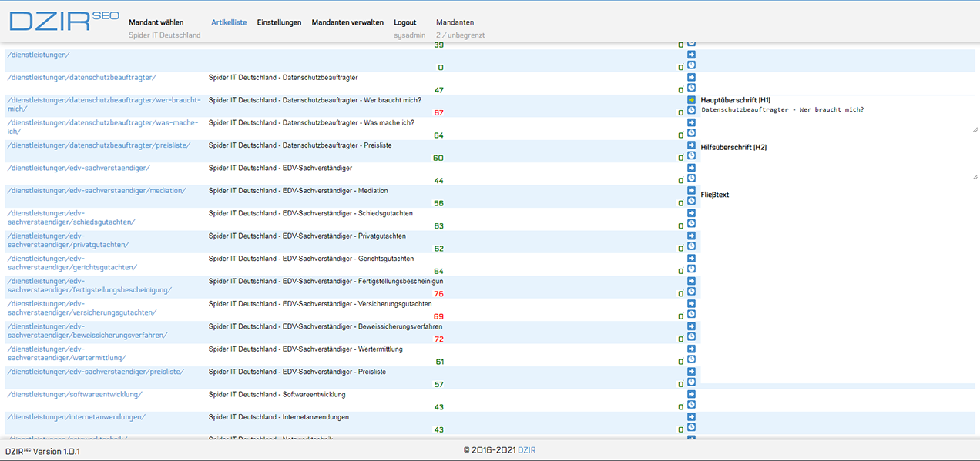Click into the Hauptüberschrift (H1) text field

pos(838,119)
